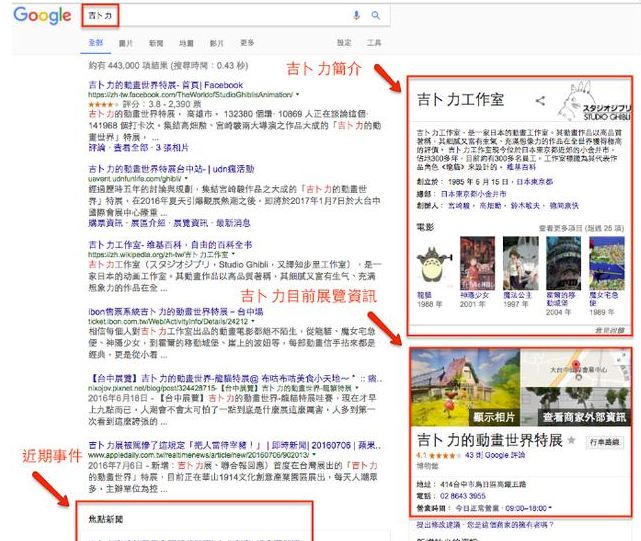Save 吉卜力的動畫世界特展 with star icon

(572, 440)
